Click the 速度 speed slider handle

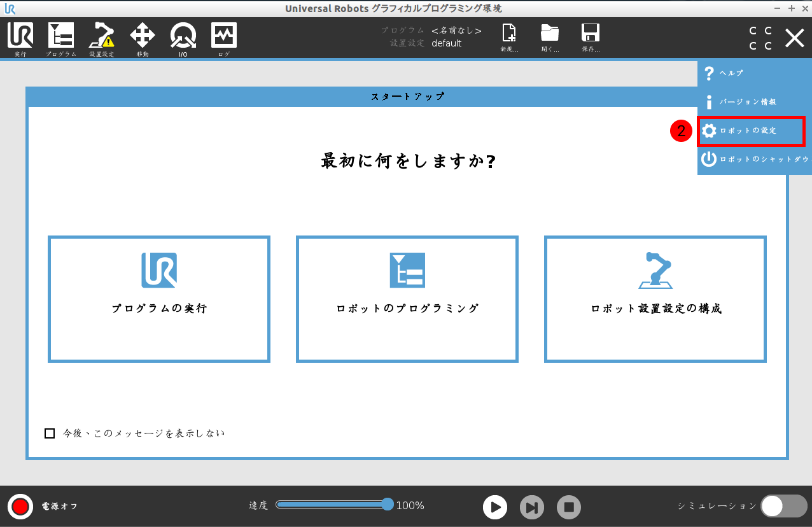pos(388,505)
